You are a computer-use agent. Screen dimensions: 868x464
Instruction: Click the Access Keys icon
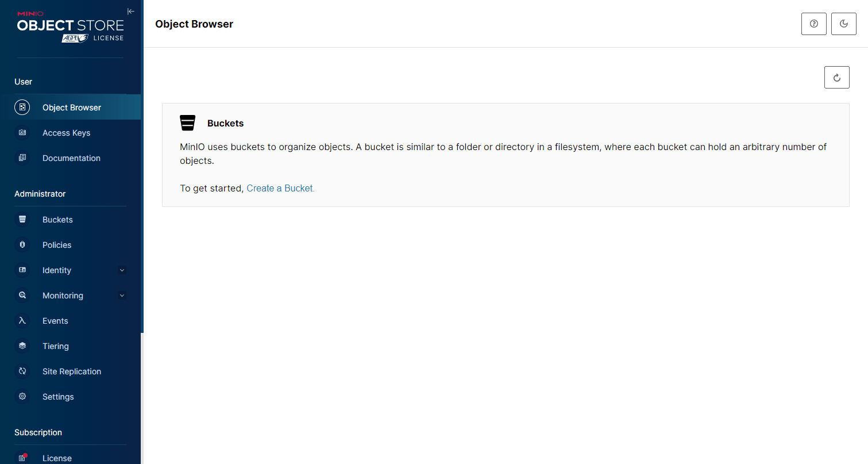pos(22,133)
